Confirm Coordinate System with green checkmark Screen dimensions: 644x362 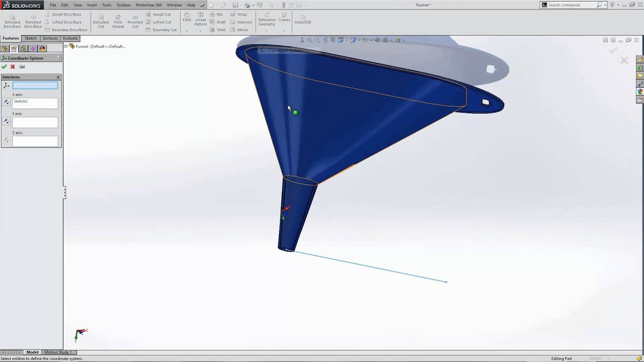coord(5,67)
